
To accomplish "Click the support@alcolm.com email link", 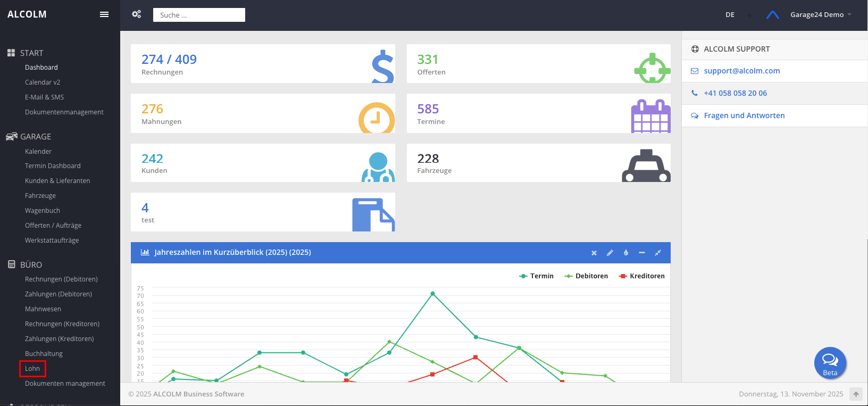I will 741,71.
